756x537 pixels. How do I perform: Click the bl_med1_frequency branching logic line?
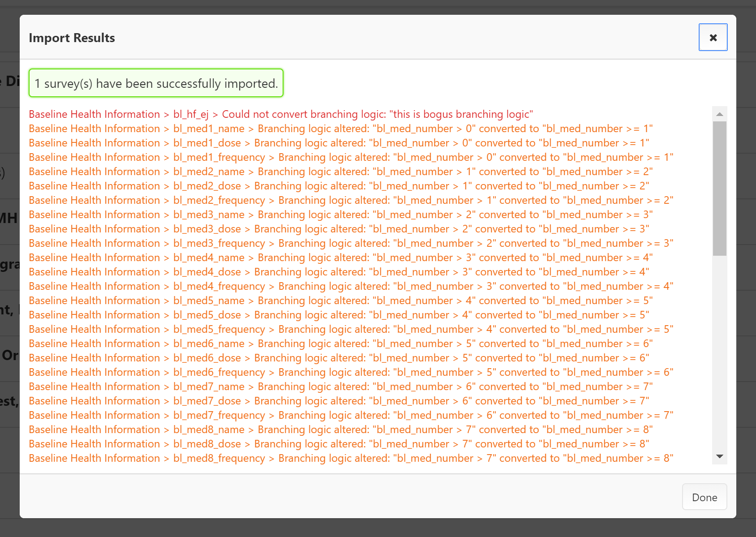[351, 158]
